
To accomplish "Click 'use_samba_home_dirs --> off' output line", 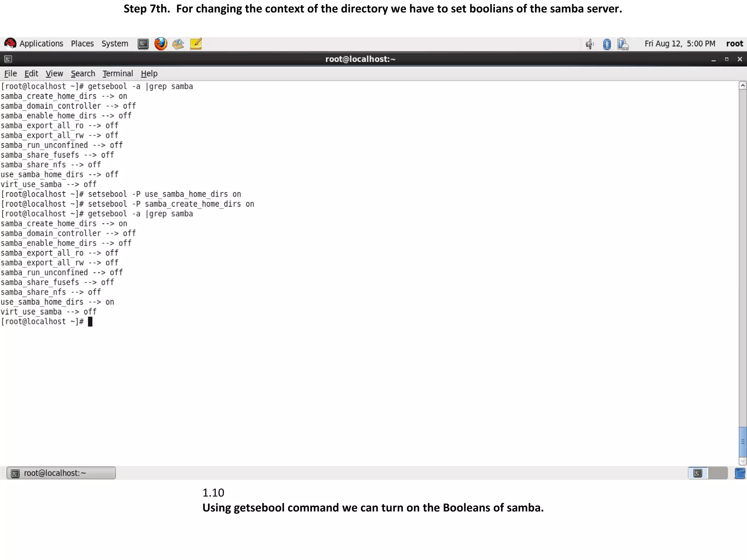I will tap(59, 175).
